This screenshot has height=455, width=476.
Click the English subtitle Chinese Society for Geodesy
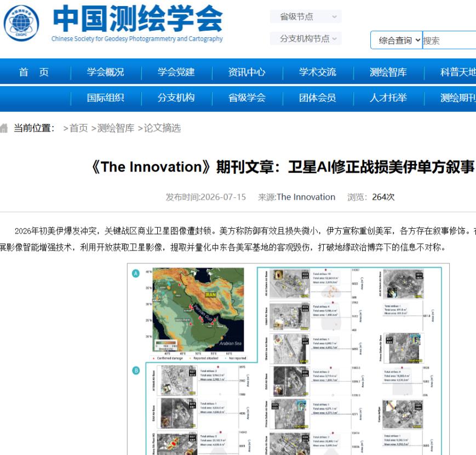tap(137, 39)
